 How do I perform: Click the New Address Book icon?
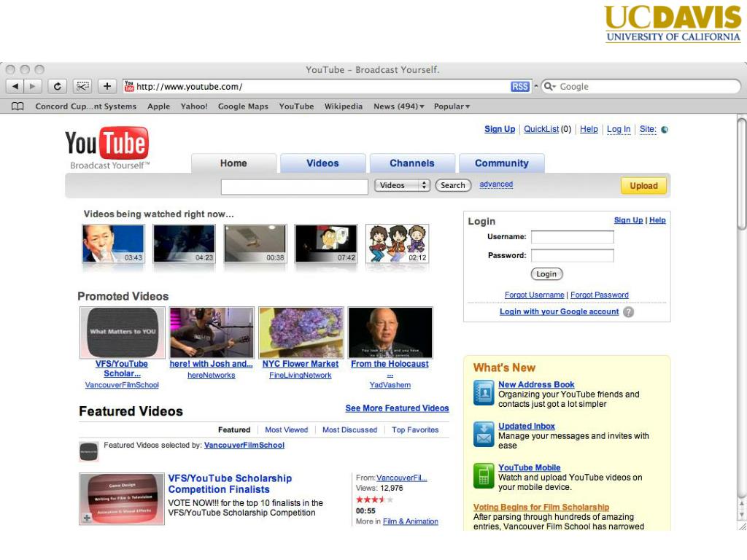pos(484,392)
